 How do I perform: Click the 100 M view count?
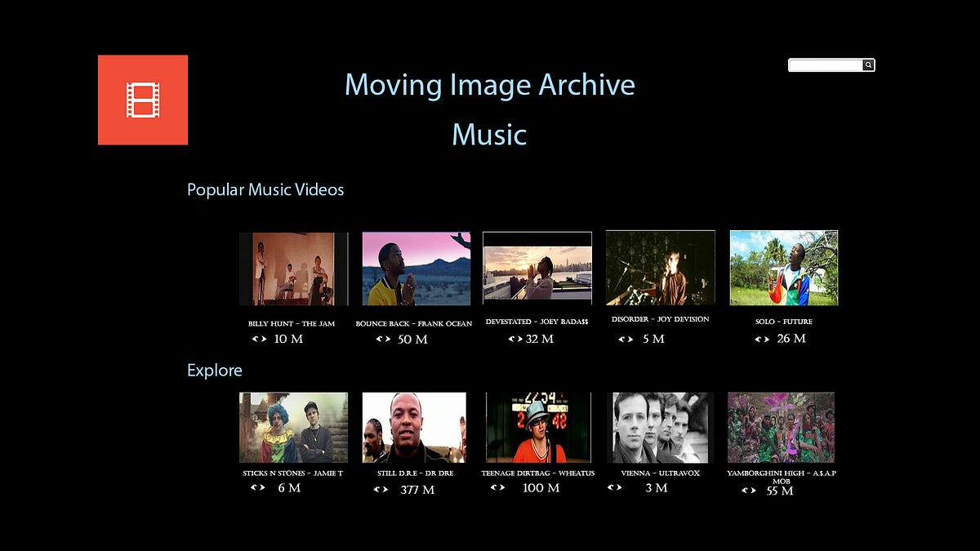pyautogui.click(x=541, y=488)
